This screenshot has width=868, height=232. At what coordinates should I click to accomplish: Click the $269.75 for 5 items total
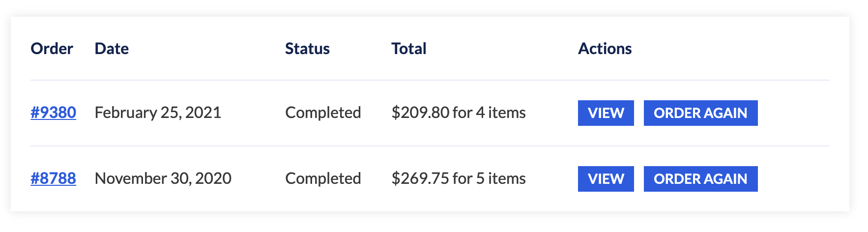click(x=458, y=178)
